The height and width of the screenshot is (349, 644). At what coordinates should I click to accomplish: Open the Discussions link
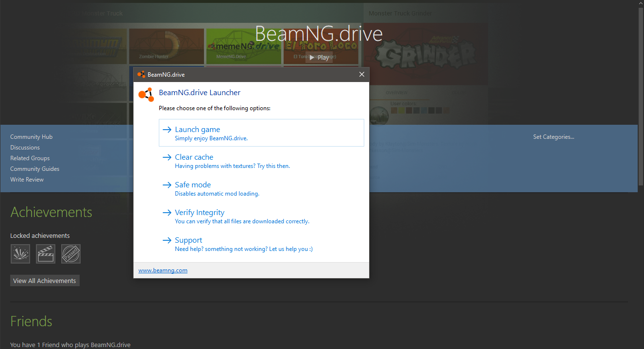coord(25,148)
